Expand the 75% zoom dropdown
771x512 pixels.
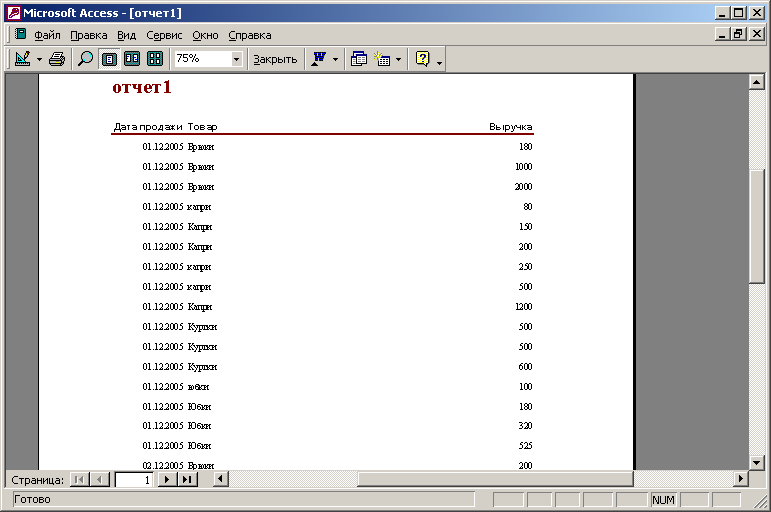tap(237, 60)
